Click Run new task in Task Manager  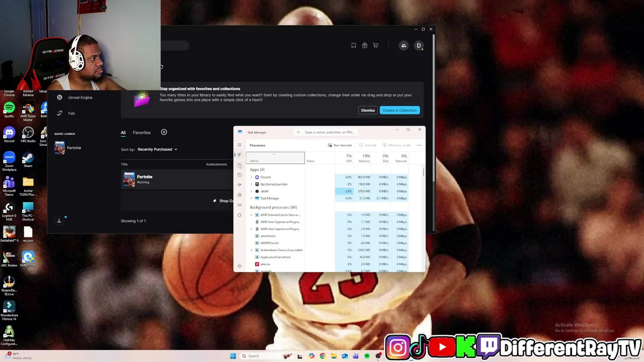tap(340, 145)
